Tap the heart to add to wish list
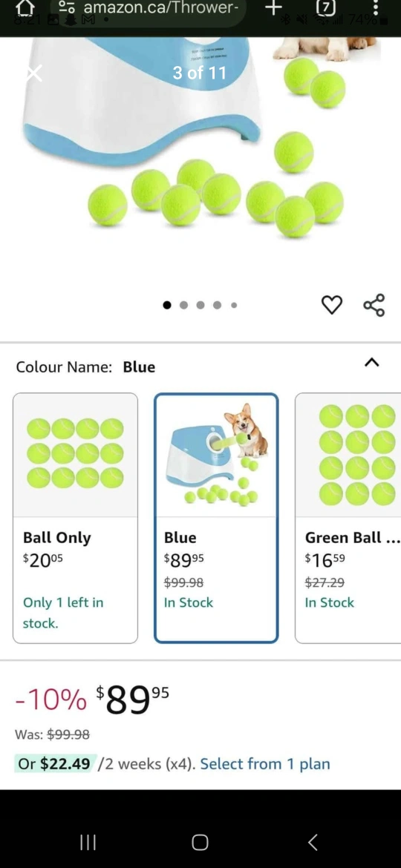Viewport: 401px width, 868px height. [332, 304]
